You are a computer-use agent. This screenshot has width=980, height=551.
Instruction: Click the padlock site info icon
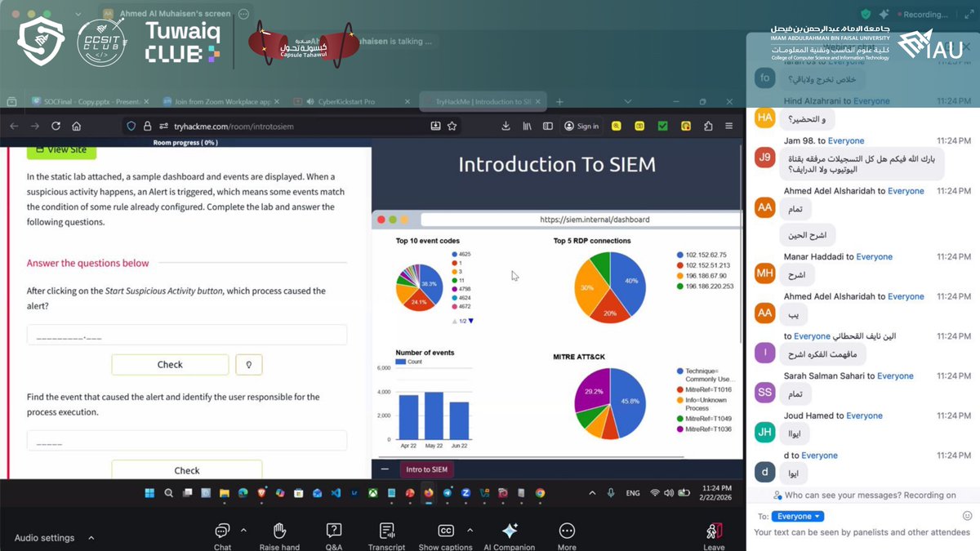point(148,126)
